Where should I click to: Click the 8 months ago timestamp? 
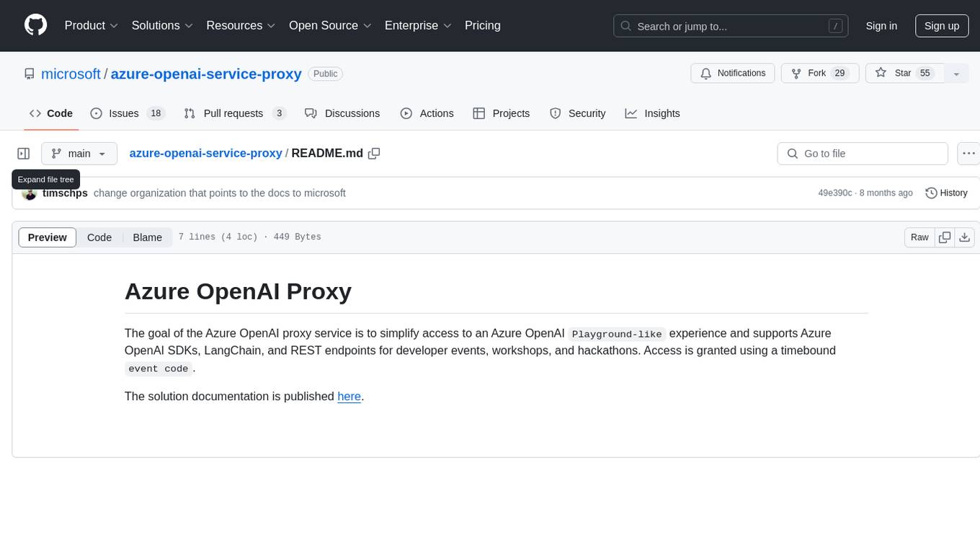click(886, 193)
